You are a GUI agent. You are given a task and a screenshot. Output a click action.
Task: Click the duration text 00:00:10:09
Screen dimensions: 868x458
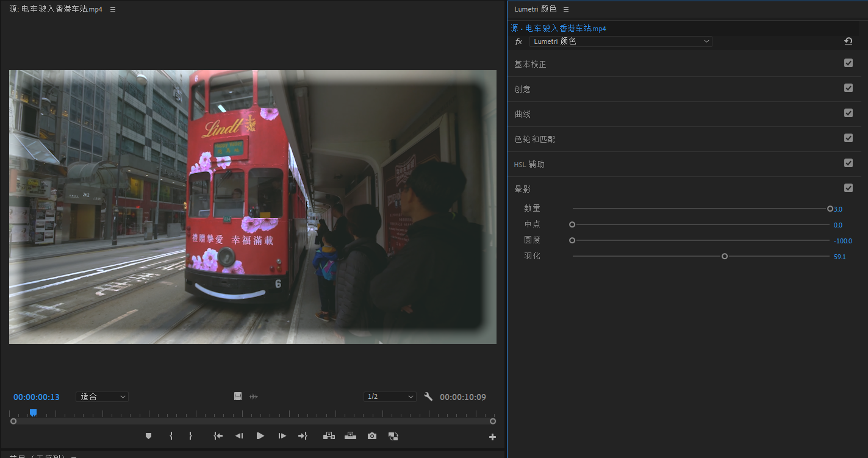click(x=463, y=397)
